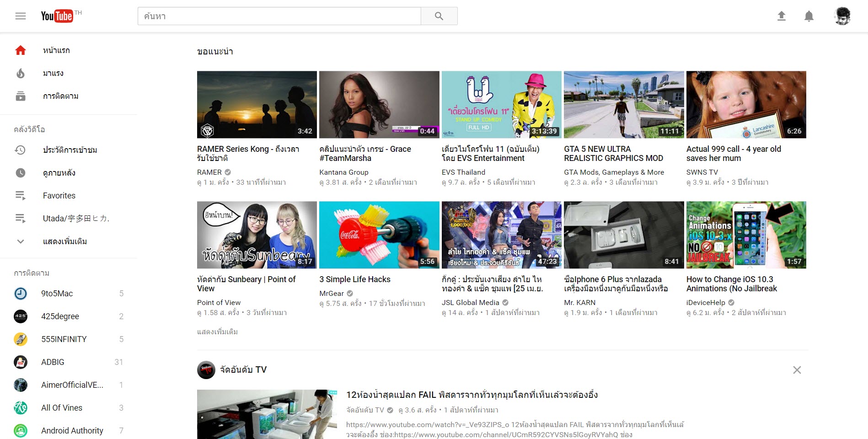This screenshot has width=868, height=439.
Task: Open watch history (ประวัติการเข้าชม)
Action: (x=70, y=150)
